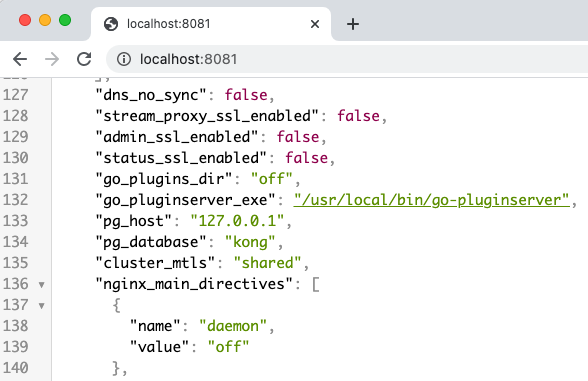Click the "127.0.0.1" value
The width and height of the screenshot is (588, 381).
point(237,221)
